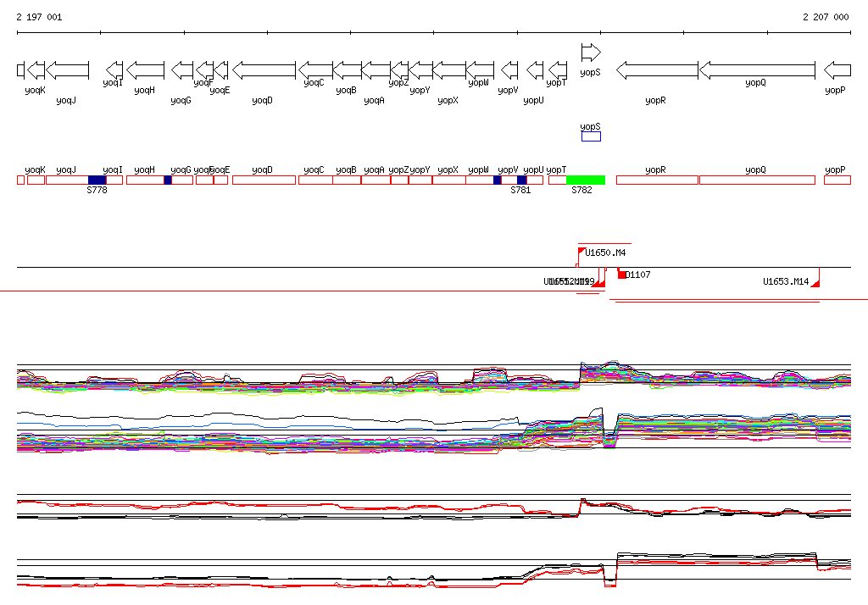Click the yoqB red annotation rectangle
The image size is (868, 605).
(347, 180)
